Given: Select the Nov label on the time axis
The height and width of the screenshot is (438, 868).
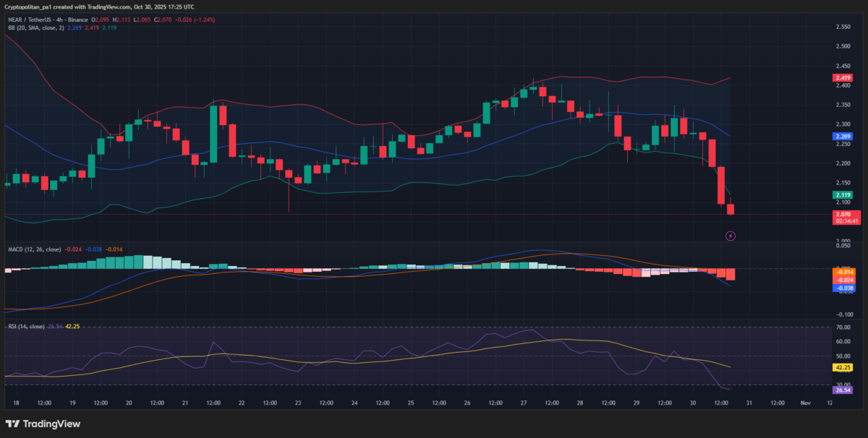Looking at the screenshot, I should click(x=805, y=402).
